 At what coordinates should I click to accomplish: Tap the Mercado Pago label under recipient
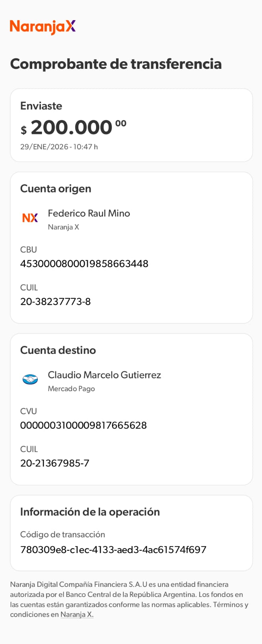(71, 389)
